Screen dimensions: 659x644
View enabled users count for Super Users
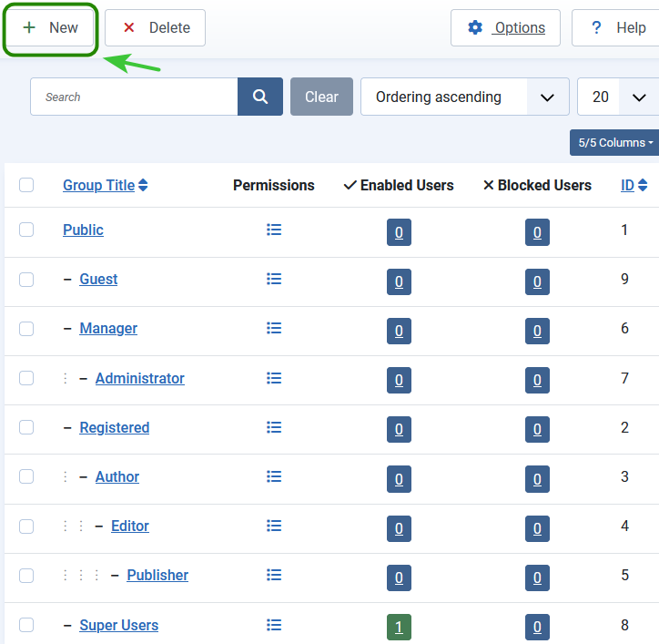[399, 628]
